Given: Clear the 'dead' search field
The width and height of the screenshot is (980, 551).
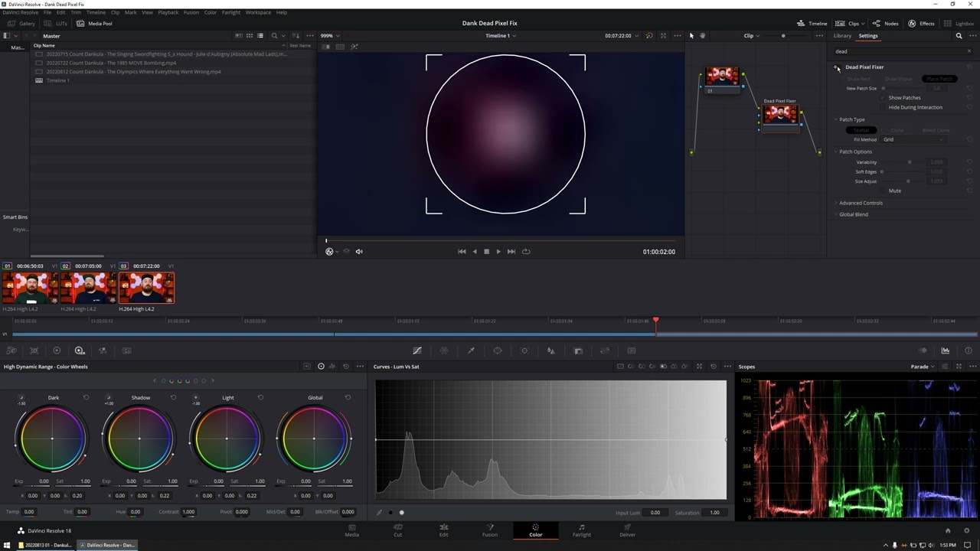Looking at the screenshot, I should (969, 51).
